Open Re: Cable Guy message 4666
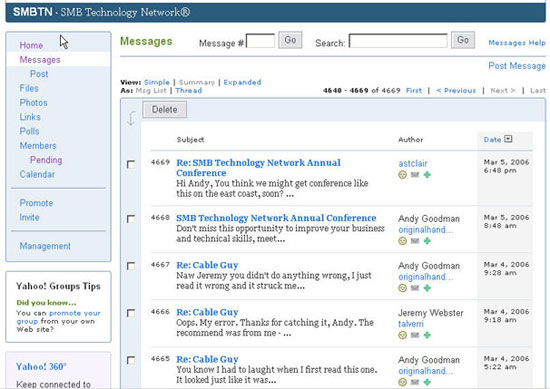Screen dimensions: 550x389 pos(207,312)
